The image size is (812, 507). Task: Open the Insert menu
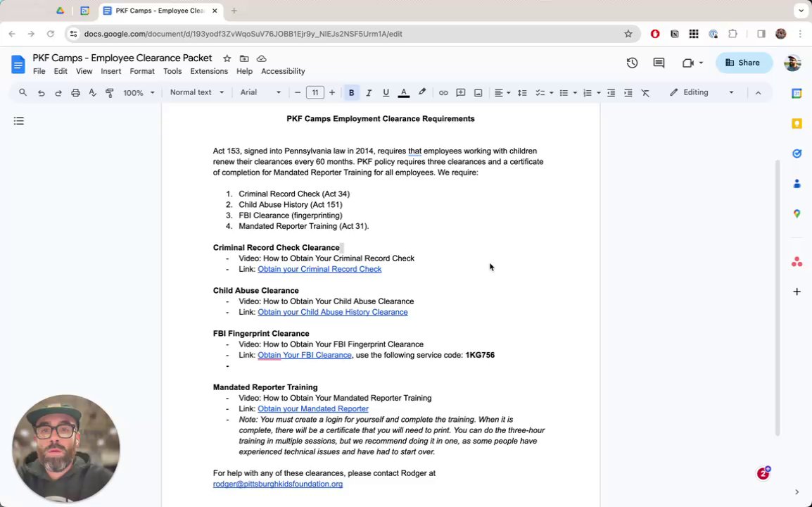pos(110,72)
